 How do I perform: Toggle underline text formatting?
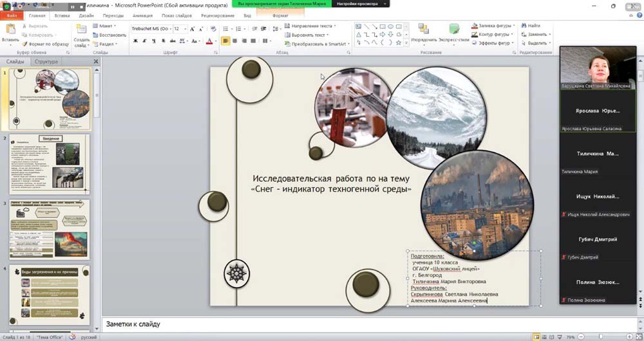[154, 41]
